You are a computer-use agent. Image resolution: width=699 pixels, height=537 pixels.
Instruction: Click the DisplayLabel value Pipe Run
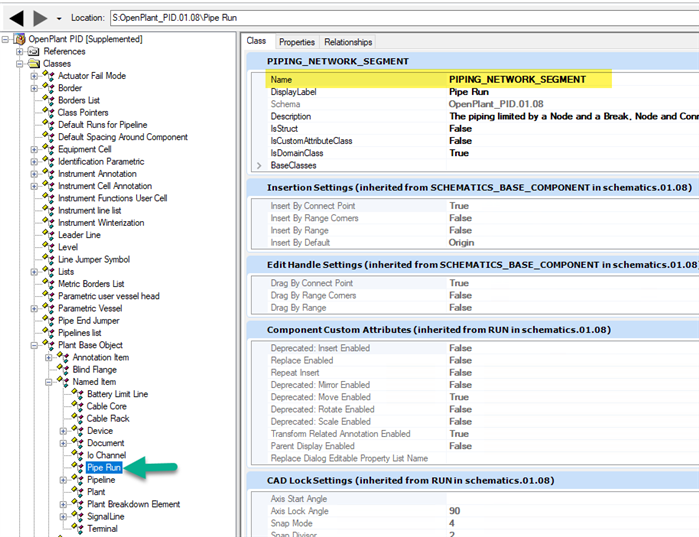469,92
